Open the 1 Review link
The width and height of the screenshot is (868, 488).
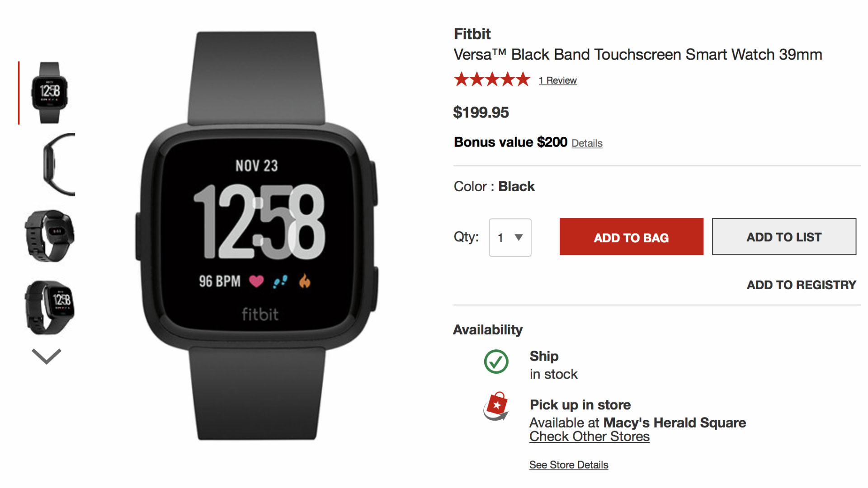[557, 80]
